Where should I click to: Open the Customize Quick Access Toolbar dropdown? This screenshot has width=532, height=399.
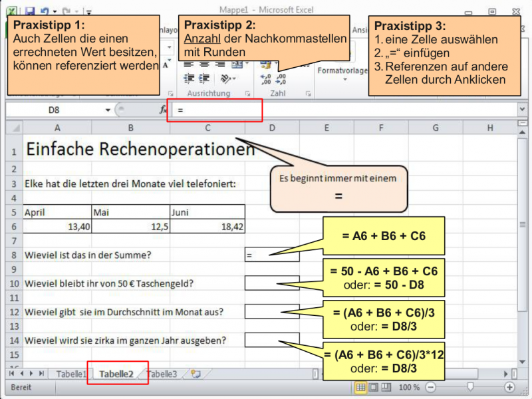point(88,11)
